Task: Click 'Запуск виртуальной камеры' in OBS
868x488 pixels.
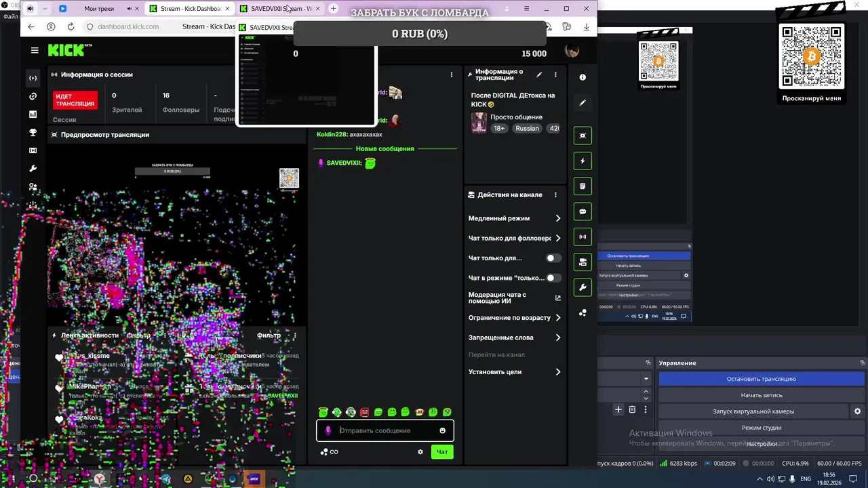Action: coord(753,411)
